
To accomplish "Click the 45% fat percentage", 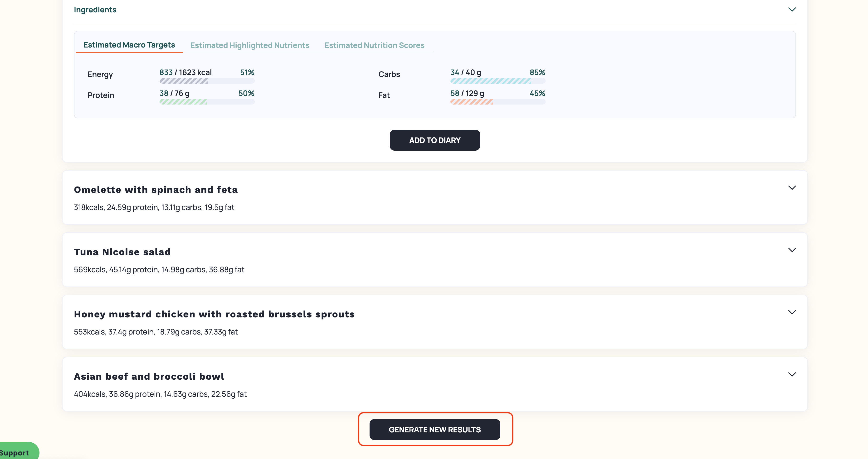I will [x=537, y=93].
